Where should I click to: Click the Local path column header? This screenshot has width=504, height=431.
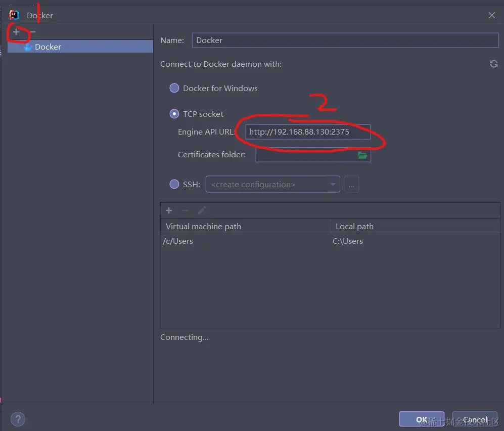(416, 227)
